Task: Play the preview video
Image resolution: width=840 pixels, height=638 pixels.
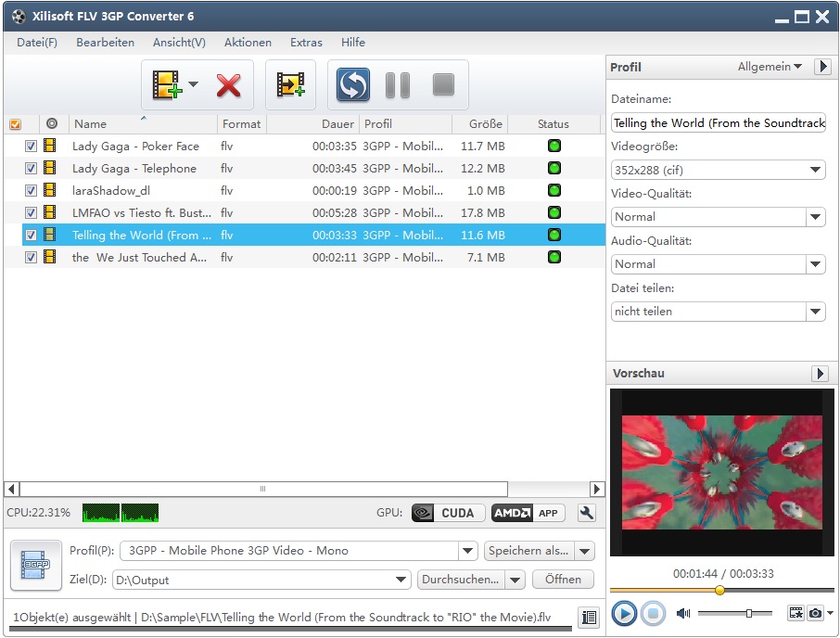Action: (624, 613)
